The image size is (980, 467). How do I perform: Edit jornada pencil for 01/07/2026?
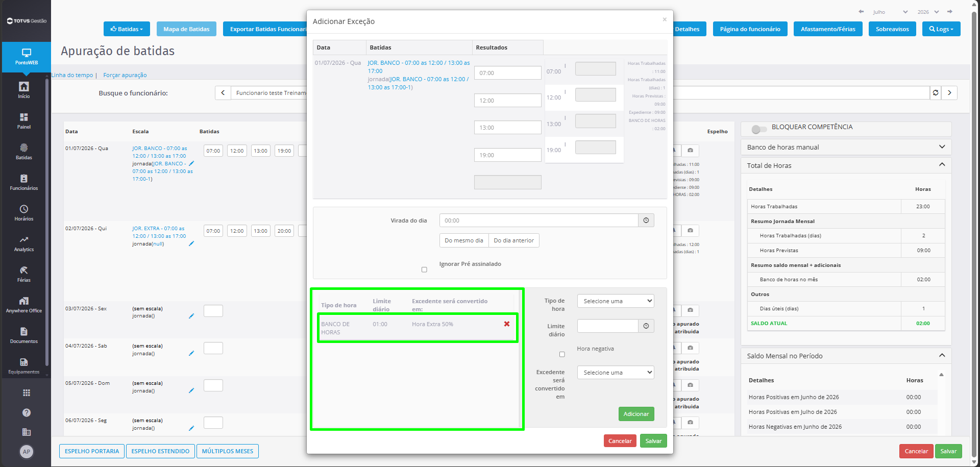[x=191, y=164]
